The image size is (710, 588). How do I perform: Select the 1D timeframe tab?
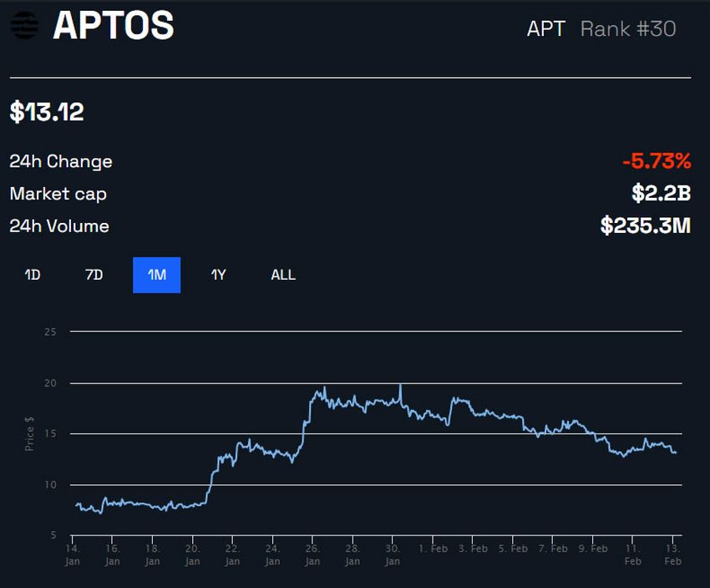click(x=33, y=275)
